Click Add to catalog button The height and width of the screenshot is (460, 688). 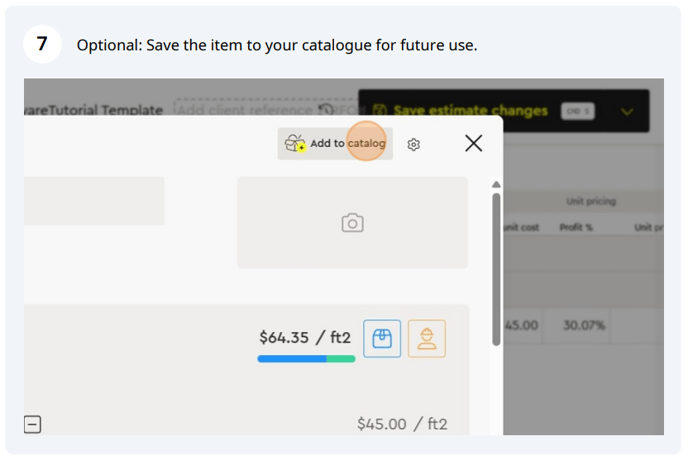coord(335,144)
